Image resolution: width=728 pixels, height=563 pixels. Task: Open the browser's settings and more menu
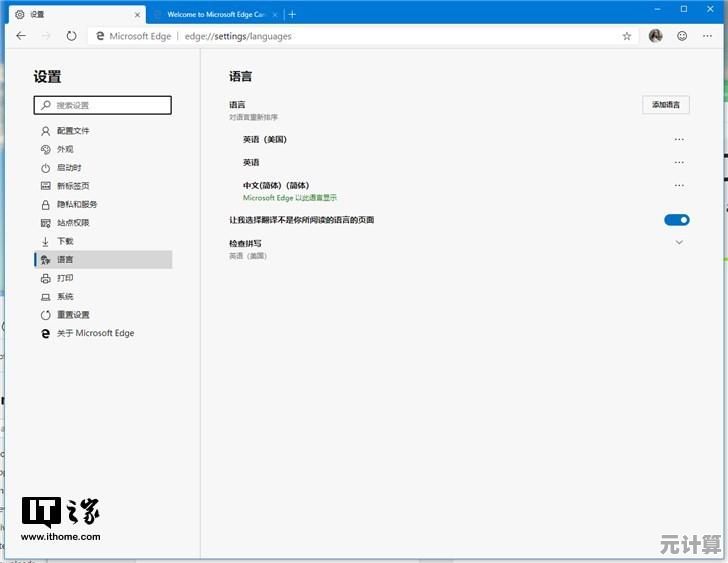pos(707,36)
